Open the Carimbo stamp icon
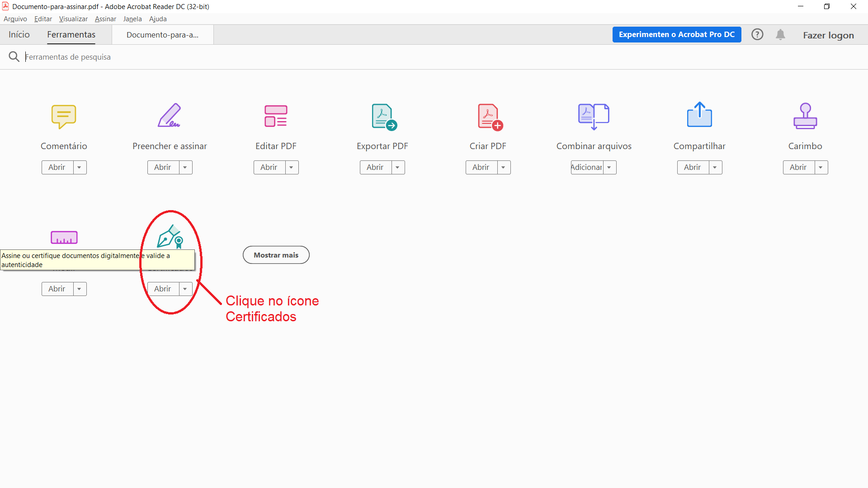The width and height of the screenshot is (868, 488). (x=805, y=116)
